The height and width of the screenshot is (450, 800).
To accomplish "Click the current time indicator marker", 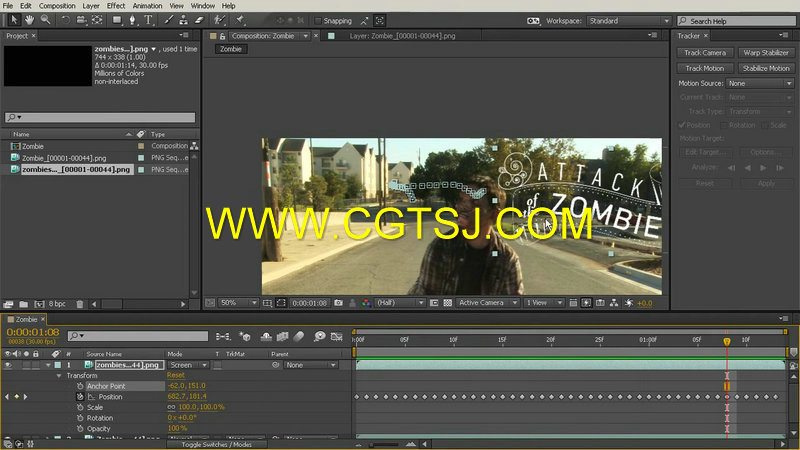I will [727, 341].
